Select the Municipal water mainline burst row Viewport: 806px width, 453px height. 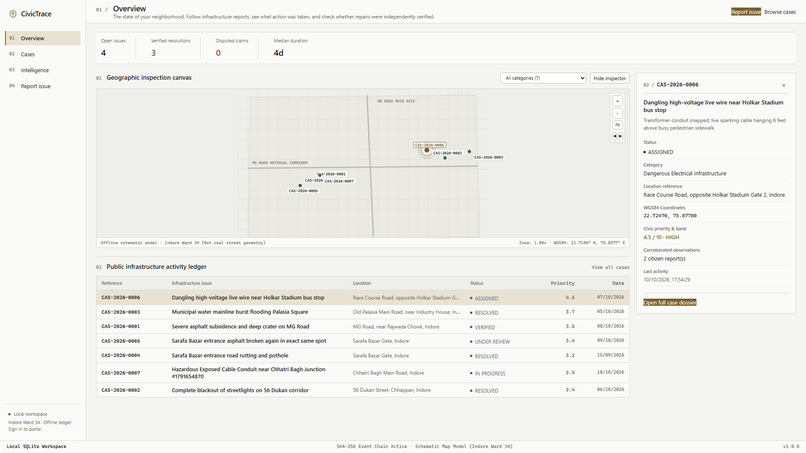point(362,312)
